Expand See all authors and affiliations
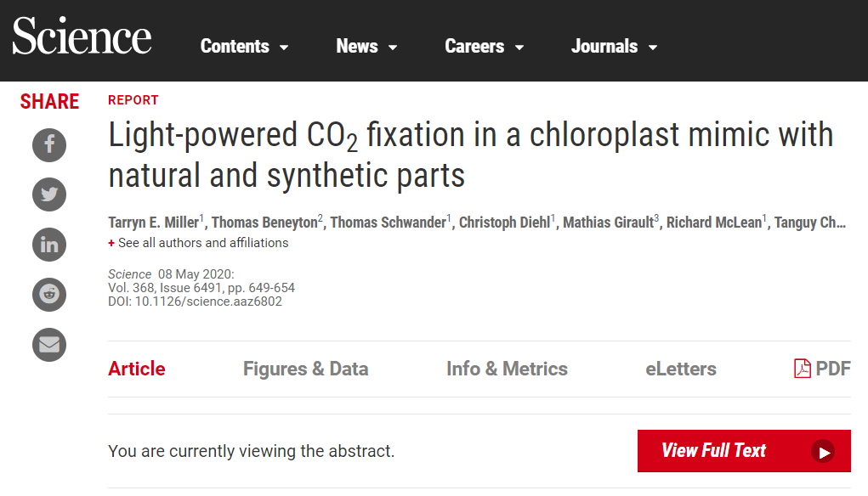Screen dimensions: 868x496 pyautogui.click(x=198, y=243)
